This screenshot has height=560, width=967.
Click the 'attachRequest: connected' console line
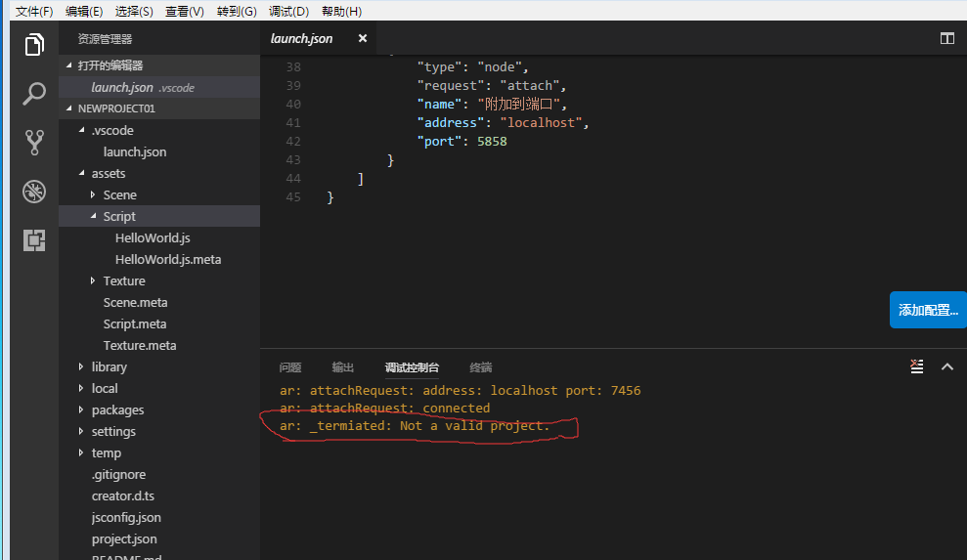click(x=385, y=408)
